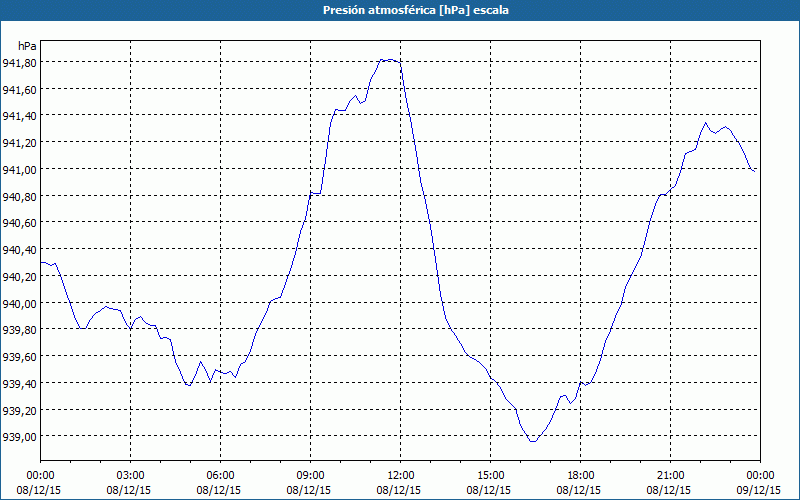Select the 939,20 axis value
This screenshot has height=500, width=800.
tap(19, 411)
